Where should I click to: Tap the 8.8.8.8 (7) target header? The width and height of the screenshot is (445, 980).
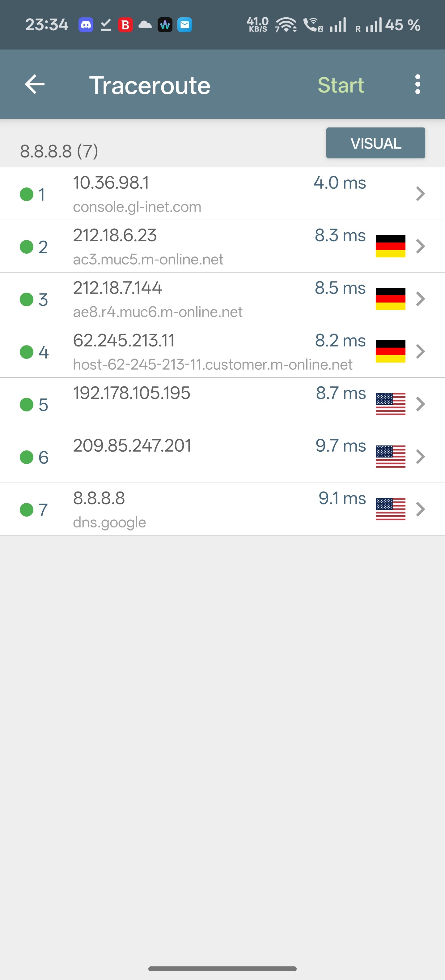click(x=59, y=151)
